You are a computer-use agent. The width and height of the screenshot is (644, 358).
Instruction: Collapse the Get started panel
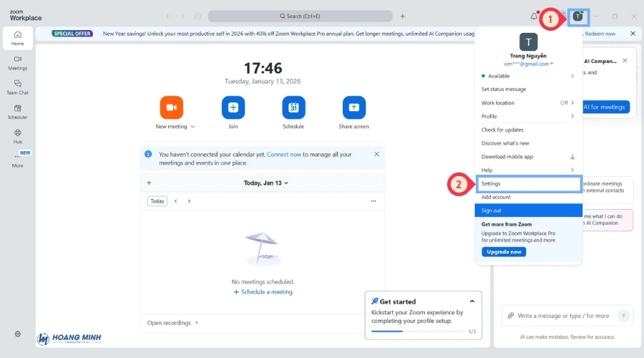(472, 301)
